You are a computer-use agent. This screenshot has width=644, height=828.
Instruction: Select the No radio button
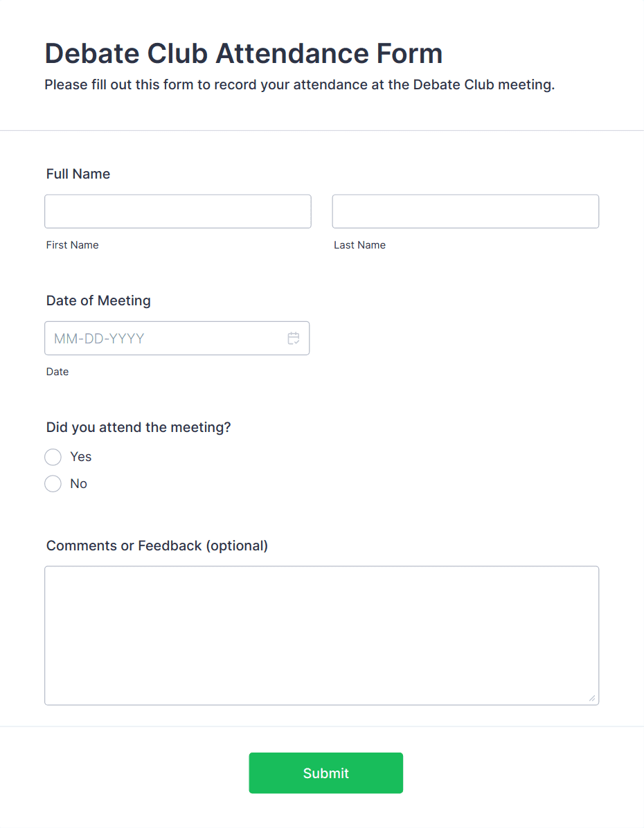tap(53, 484)
